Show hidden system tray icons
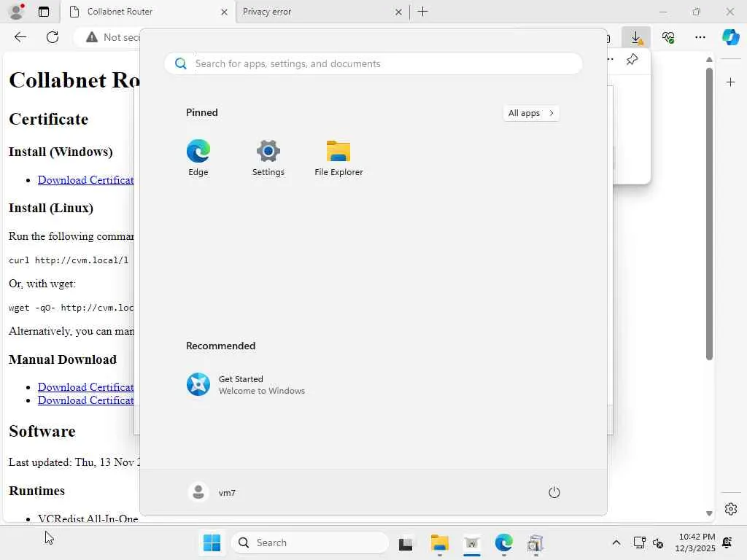Image resolution: width=747 pixels, height=560 pixels. (x=616, y=542)
